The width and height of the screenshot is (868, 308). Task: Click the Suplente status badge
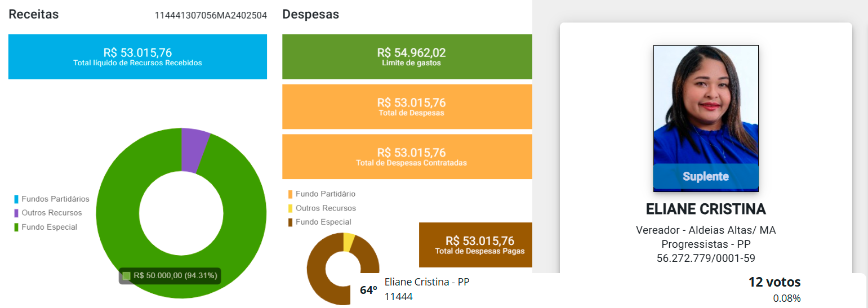click(706, 177)
